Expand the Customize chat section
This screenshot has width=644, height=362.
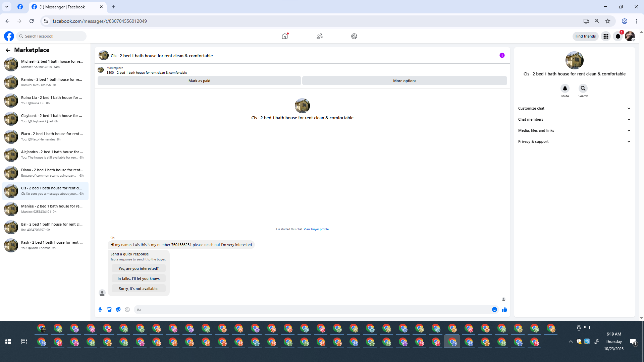(x=574, y=108)
